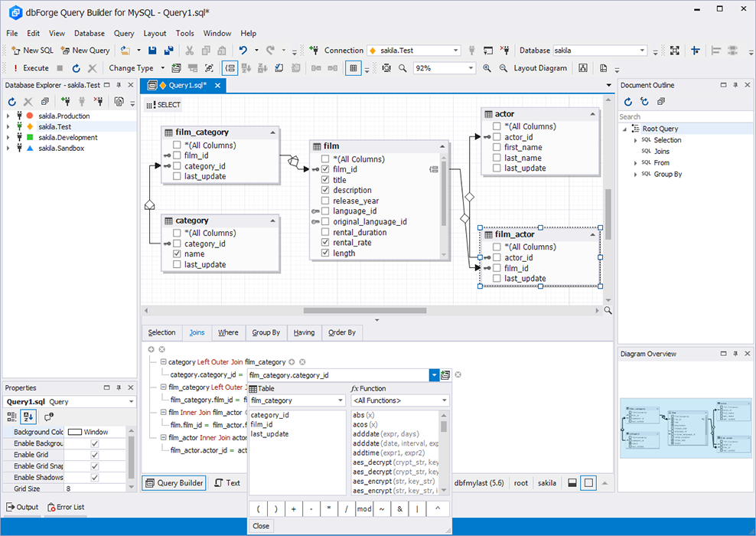Select sakila.Development in Database Explorer
This screenshot has height=536, width=756.
(64, 137)
